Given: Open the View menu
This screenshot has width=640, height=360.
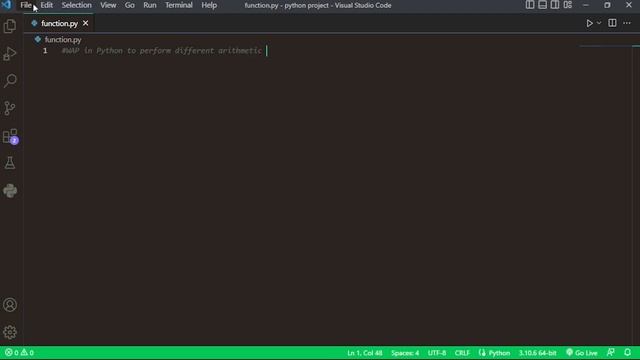Looking at the screenshot, I should pyautogui.click(x=108, y=5).
